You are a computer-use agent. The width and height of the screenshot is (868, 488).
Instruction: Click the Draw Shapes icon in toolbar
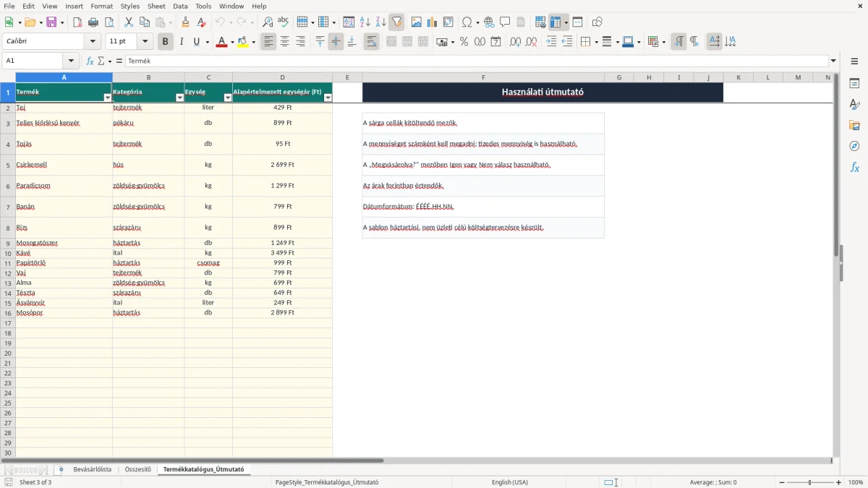pyautogui.click(x=597, y=22)
